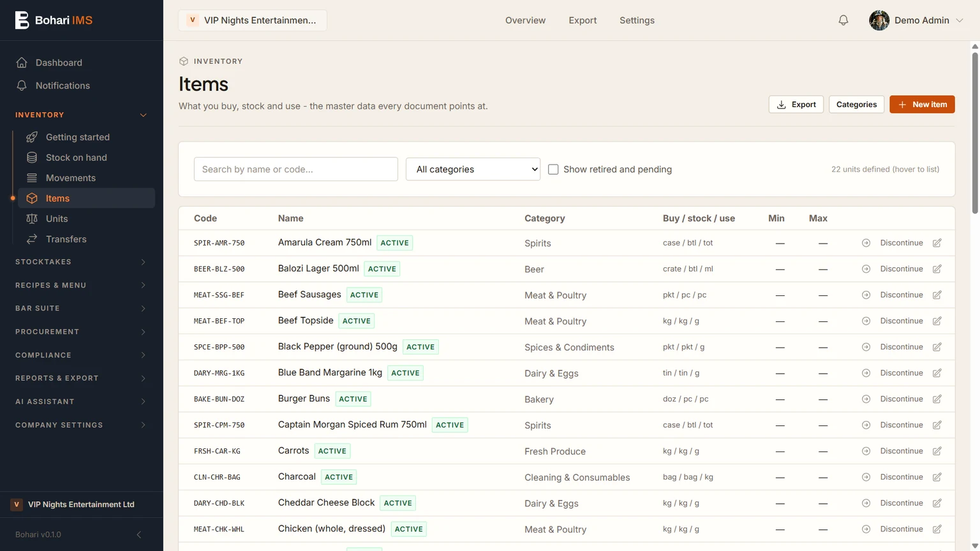
Task: Click the Search by name or code field
Action: click(296, 169)
